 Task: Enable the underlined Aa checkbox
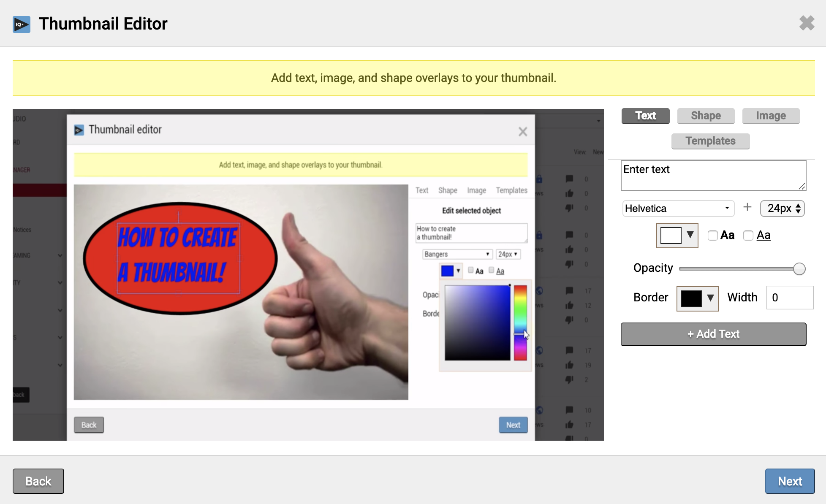[748, 236]
